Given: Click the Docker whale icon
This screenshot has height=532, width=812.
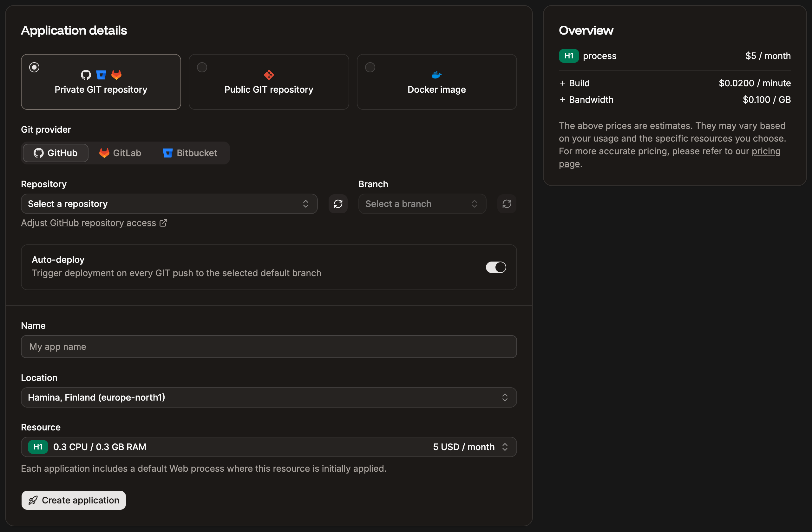Looking at the screenshot, I should (437, 75).
